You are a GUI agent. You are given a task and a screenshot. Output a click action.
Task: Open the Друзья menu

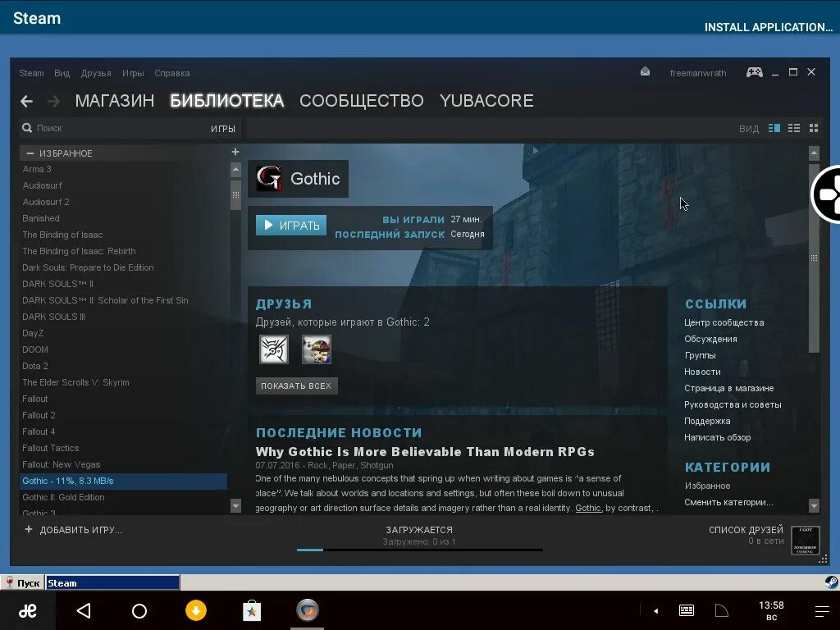point(96,73)
